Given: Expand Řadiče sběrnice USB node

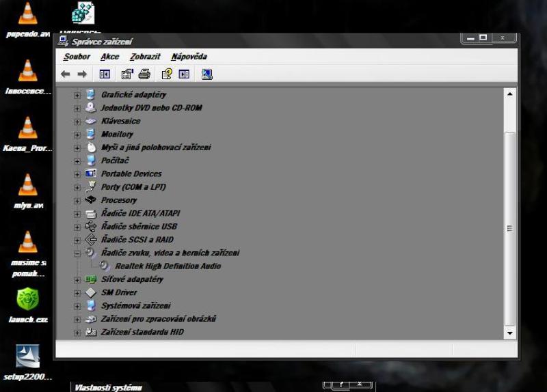Looking at the screenshot, I should coord(77,227).
